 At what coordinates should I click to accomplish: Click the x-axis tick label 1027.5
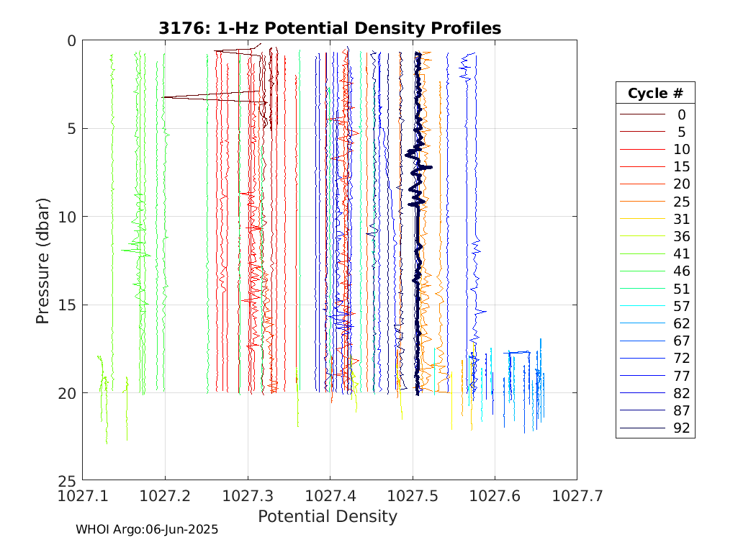coord(413,495)
